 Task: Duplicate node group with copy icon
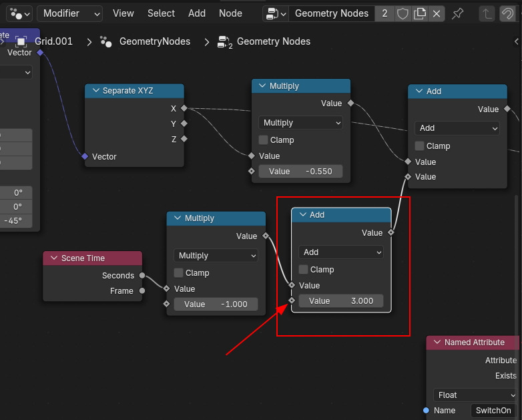(419, 13)
